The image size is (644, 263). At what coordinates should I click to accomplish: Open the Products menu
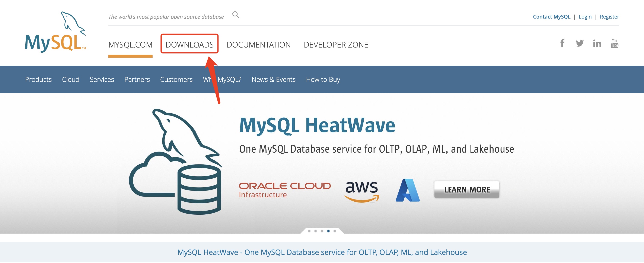[x=38, y=79]
